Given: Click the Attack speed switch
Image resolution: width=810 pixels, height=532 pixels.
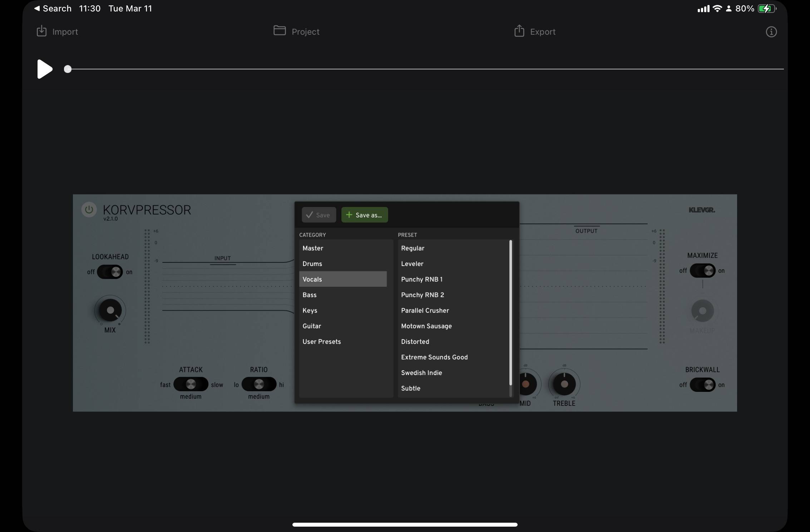Looking at the screenshot, I should 191,384.
